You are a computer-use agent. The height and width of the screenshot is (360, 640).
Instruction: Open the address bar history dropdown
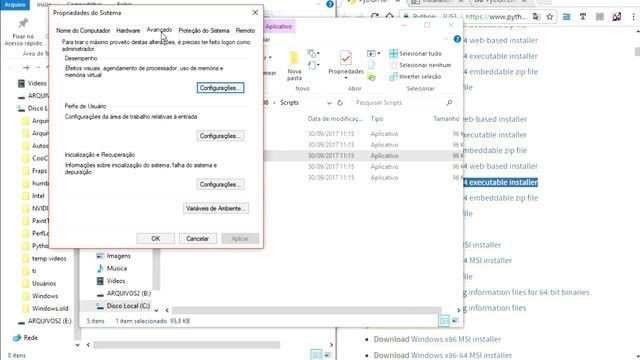click(329, 103)
